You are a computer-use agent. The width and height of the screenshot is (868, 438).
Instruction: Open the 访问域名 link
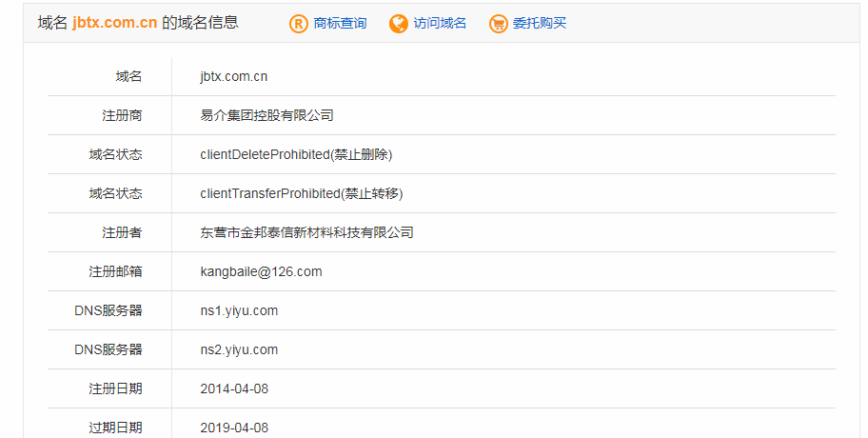(440, 24)
